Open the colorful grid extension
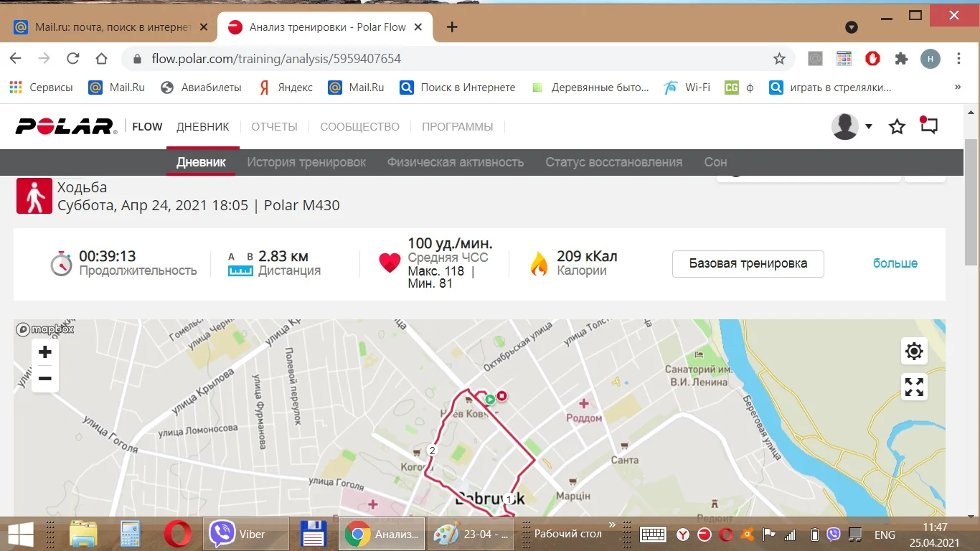 844,59
